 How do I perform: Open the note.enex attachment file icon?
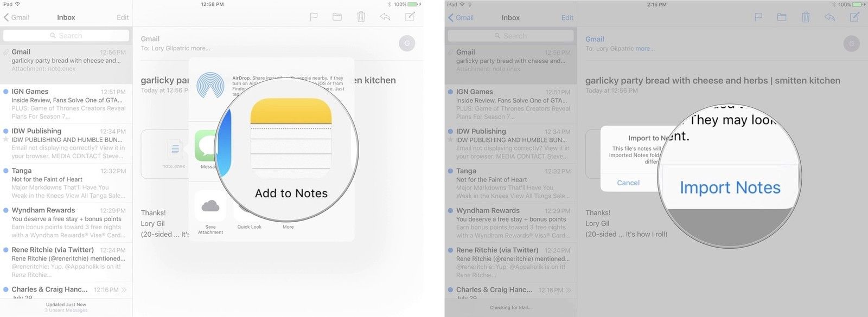coord(175,148)
